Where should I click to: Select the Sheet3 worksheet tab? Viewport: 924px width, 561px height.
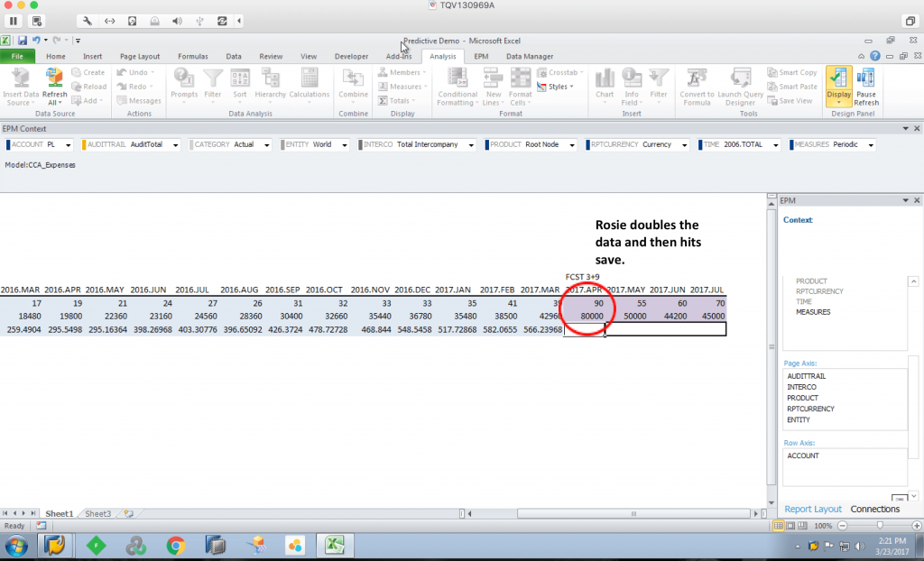97,514
